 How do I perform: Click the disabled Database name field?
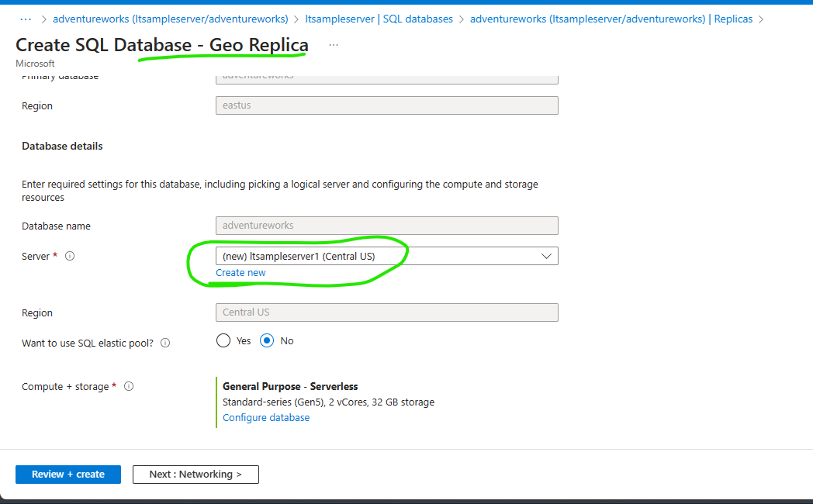[x=387, y=226]
